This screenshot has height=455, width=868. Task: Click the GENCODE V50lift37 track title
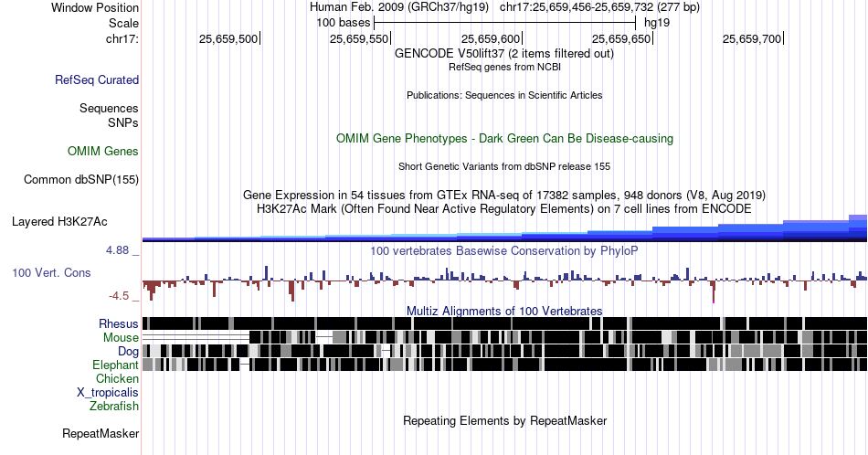coord(504,54)
